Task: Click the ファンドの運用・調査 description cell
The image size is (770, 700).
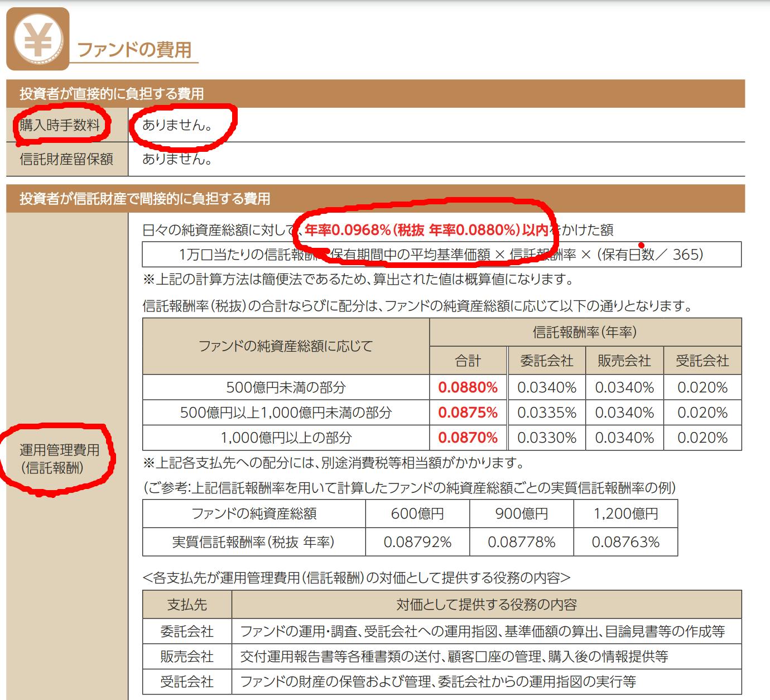Action: coord(487,631)
